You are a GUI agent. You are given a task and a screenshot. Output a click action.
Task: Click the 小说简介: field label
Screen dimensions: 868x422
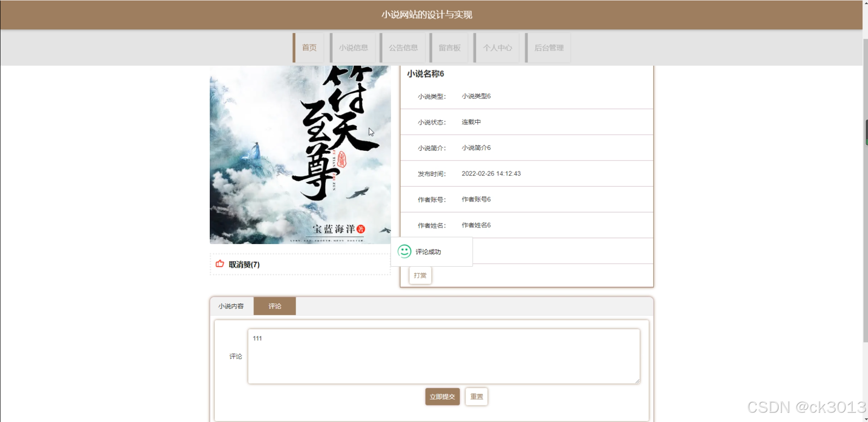coord(431,148)
